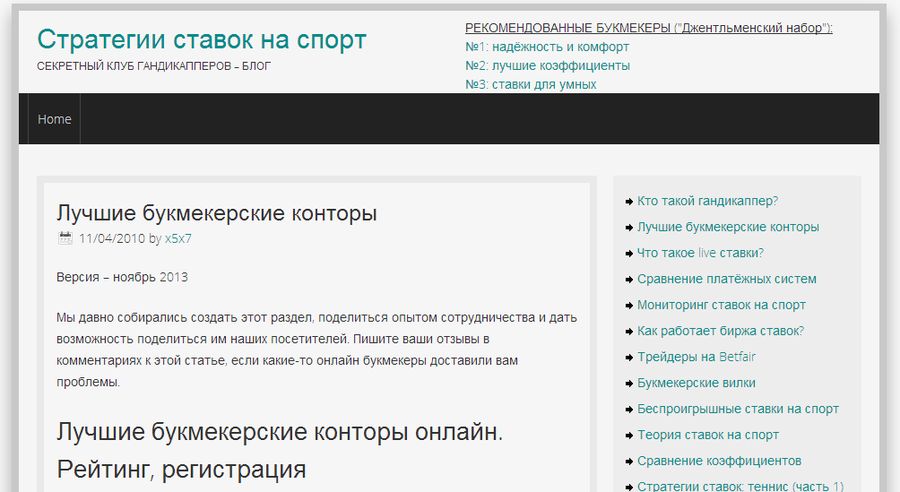
Task: Click arrow bullet next to 'Букмекерские вилки'
Action: pyautogui.click(x=629, y=383)
